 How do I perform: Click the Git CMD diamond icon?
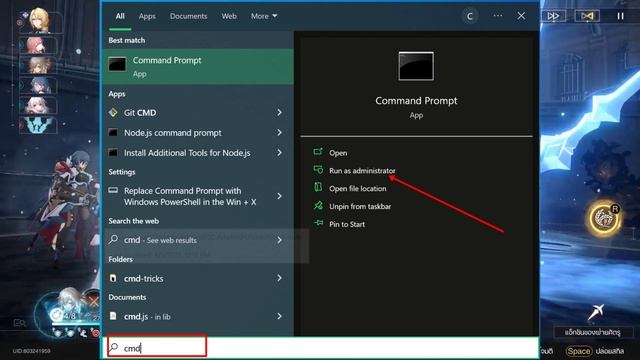[113, 112]
